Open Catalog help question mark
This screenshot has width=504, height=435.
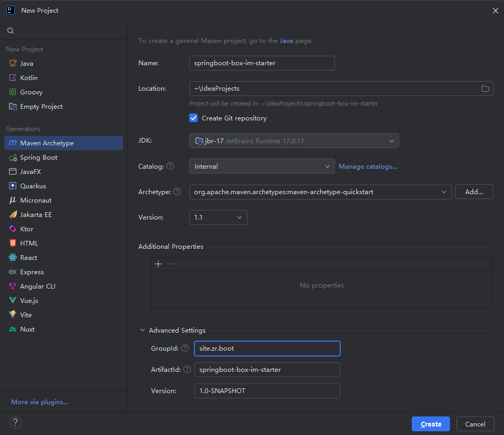[170, 167]
